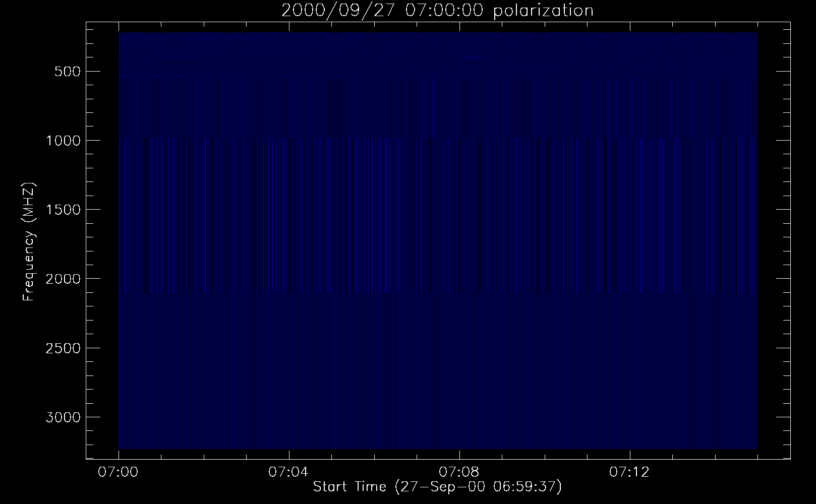Viewport: 816px width, 504px height.
Task: Click the 07:12 time tick label
Action: click(x=630, y=473)
